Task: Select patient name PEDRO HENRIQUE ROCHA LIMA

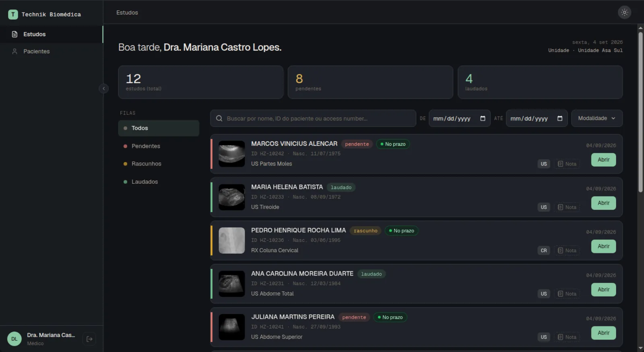Action: [298, 230]
